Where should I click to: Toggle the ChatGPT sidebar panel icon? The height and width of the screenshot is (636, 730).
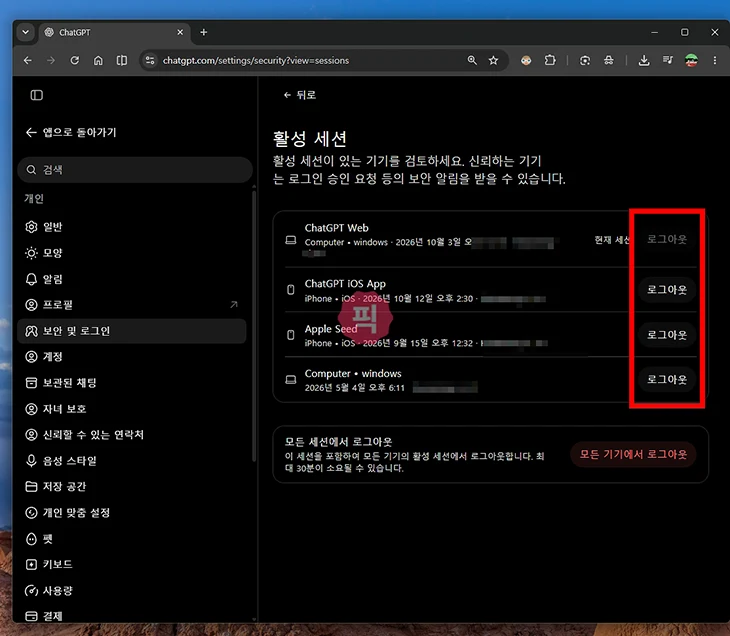coord(37,95)
